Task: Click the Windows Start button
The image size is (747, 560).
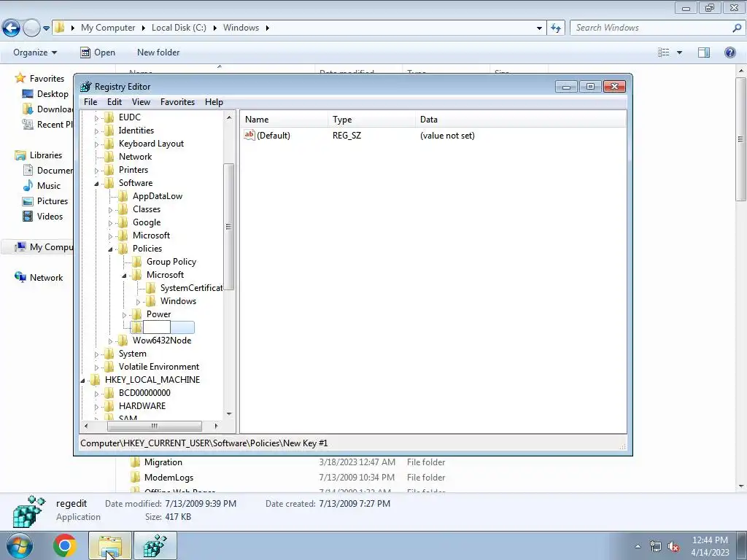Action: tap(20, 545)
